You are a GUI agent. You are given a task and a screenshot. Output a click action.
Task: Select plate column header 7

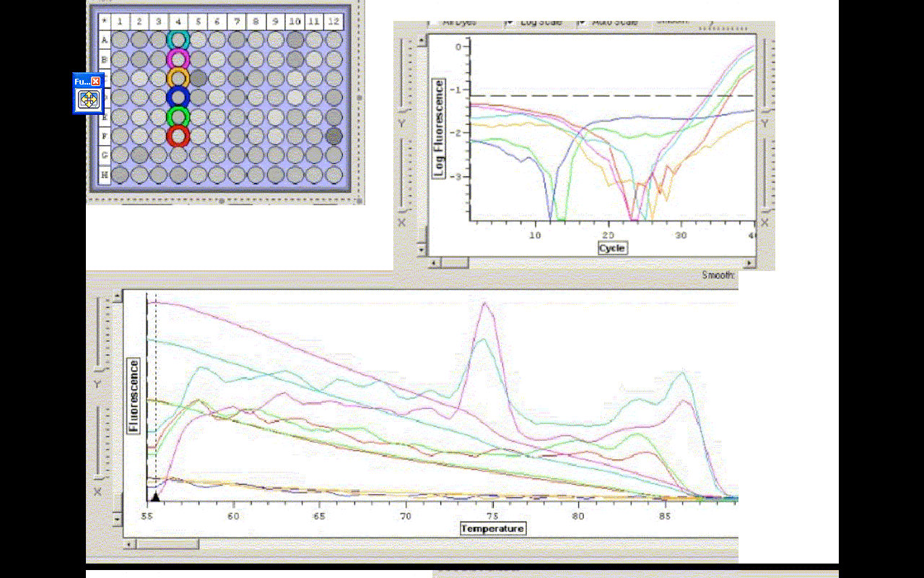(x=237, y=22)
